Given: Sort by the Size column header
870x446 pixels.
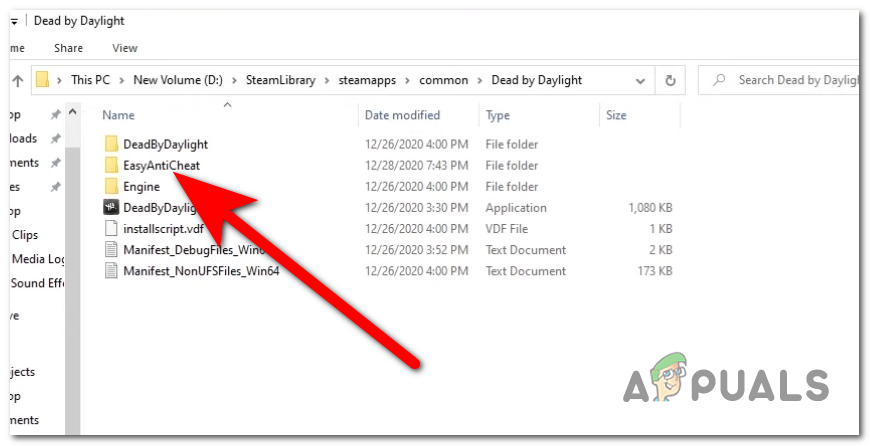Looking at the screenshot, I should 616,115.
